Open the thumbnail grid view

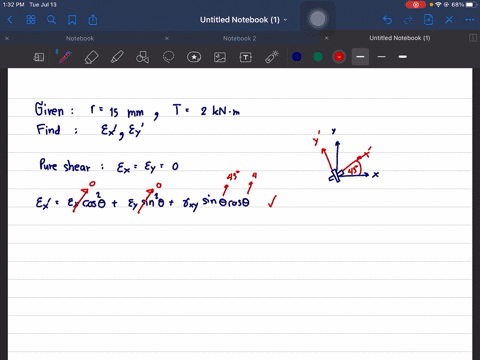point(31,20)
